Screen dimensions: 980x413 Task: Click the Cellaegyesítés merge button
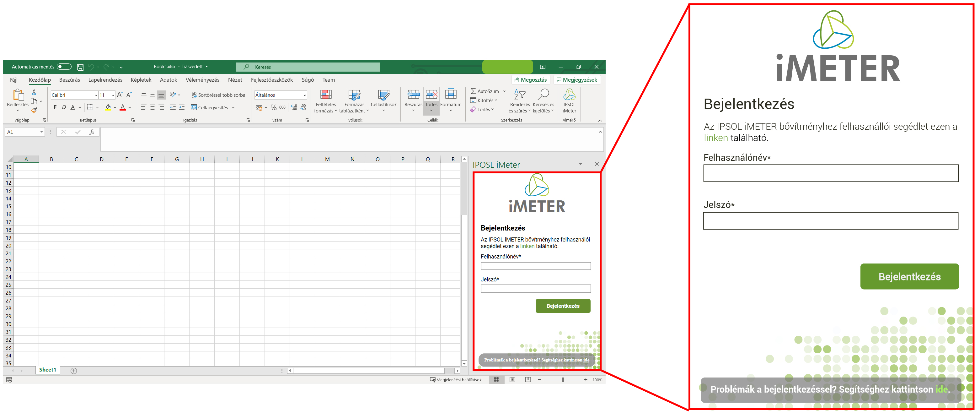tap(210, 108)
